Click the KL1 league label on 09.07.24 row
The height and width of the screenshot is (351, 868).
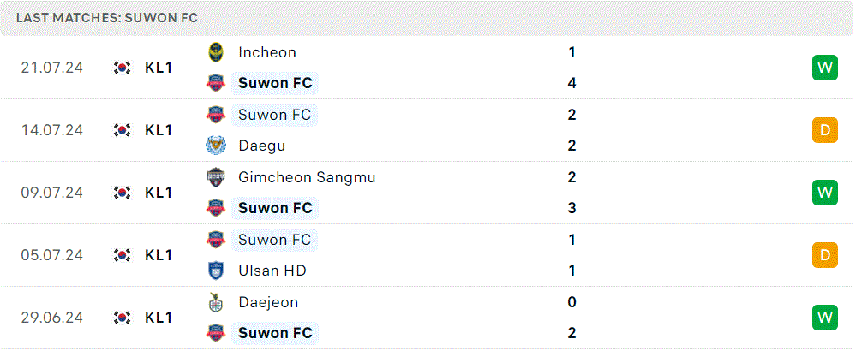click(159, 193)
